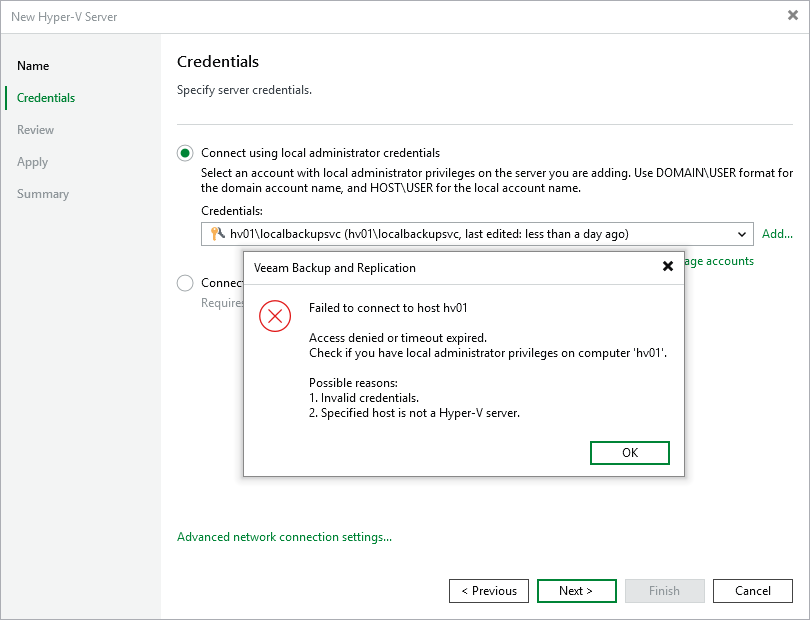
Task: Click the Add... link beside the credentials box
Action: (777, 233)
